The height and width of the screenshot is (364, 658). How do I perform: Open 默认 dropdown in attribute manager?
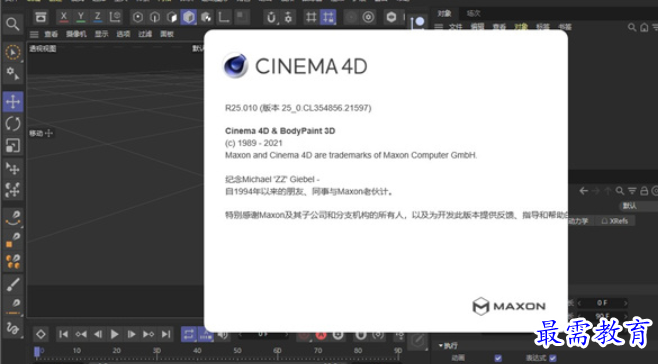coord(638,206)
